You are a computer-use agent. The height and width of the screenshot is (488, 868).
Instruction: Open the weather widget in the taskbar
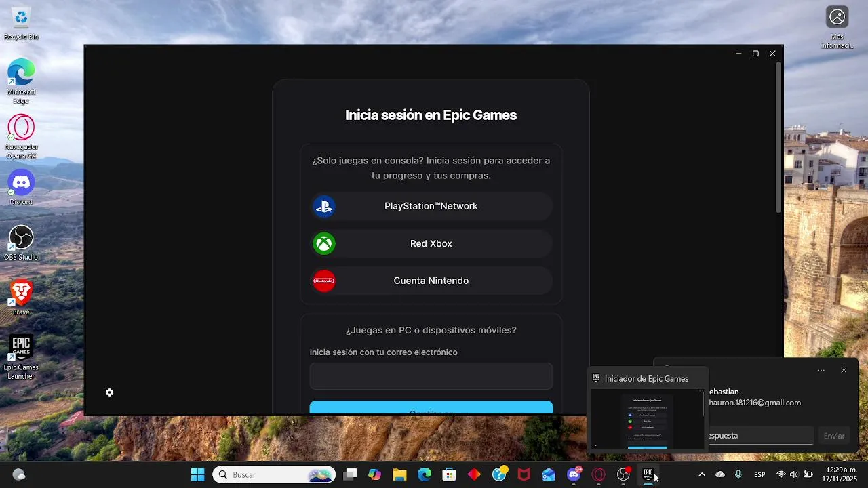click(x=19, y=474)
